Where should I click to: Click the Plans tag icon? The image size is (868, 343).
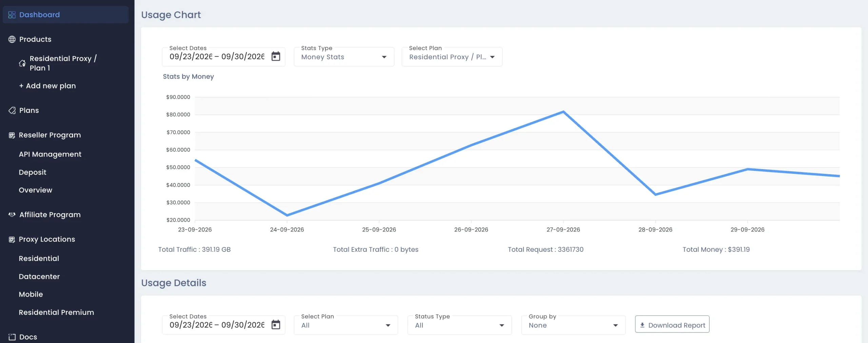(x=12, y=110)
